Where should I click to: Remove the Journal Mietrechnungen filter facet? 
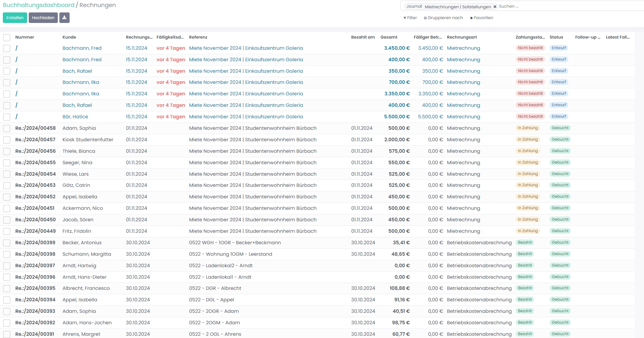pyautogui.click(x=495, y=6)
